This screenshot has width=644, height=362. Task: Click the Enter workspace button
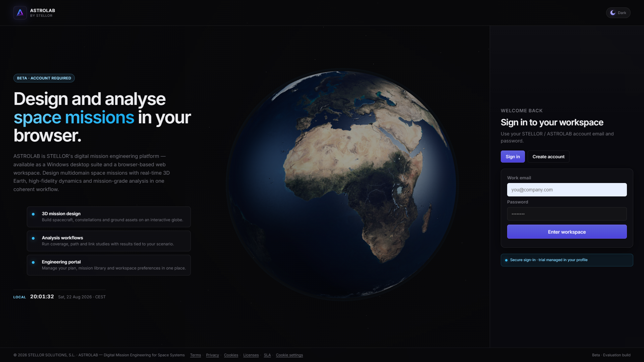click(567, 232)
